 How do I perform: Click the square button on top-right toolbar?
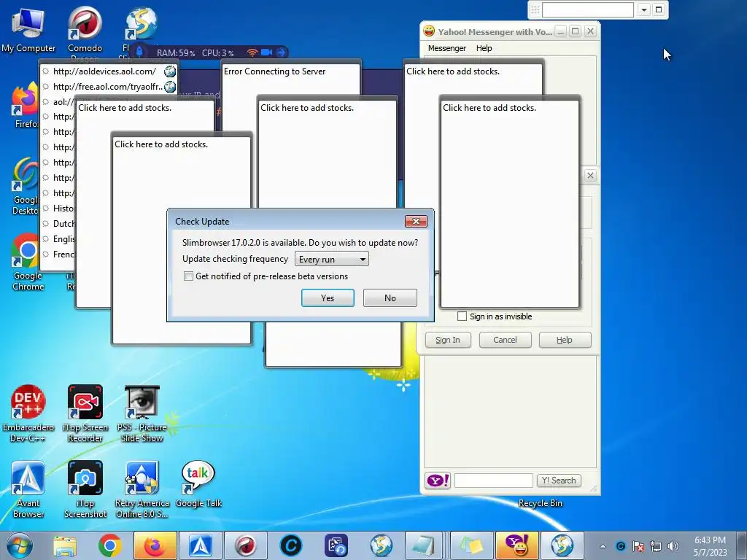tap(659, 9)
